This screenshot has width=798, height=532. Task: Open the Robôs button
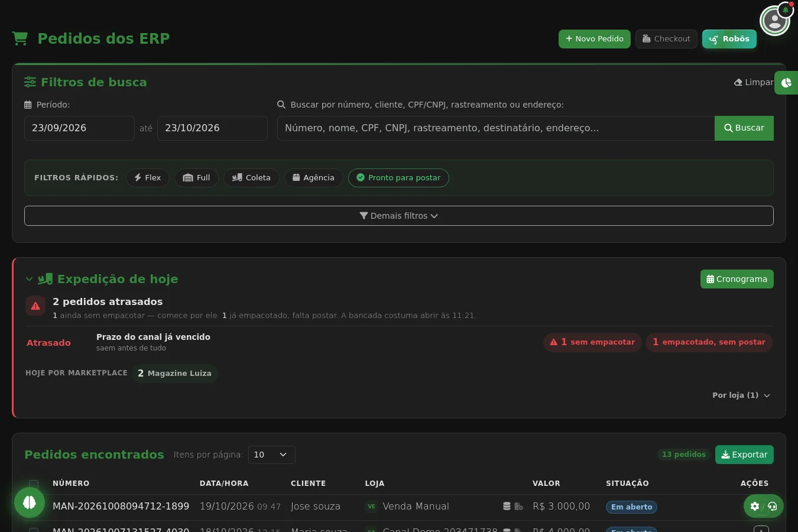(729, 39)
